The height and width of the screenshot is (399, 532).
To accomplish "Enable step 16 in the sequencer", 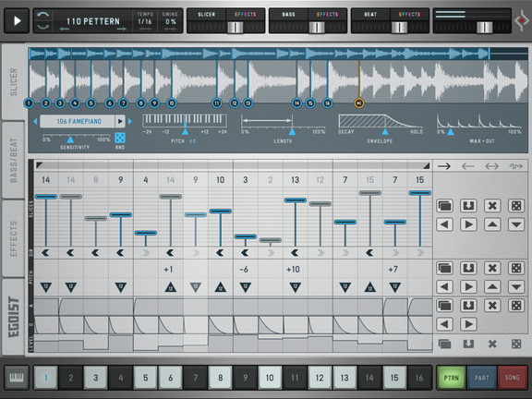I will coord(419,377).
